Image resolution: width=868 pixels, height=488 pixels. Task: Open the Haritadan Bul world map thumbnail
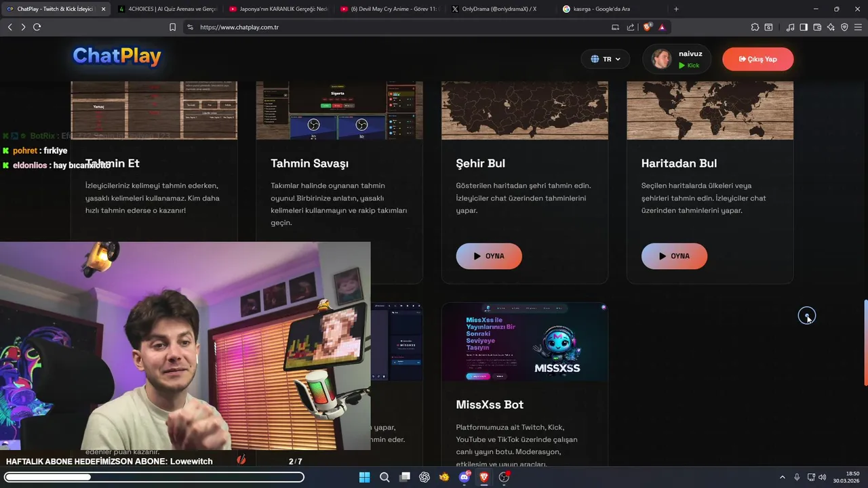pyautogui.click(x=710, y=110)
